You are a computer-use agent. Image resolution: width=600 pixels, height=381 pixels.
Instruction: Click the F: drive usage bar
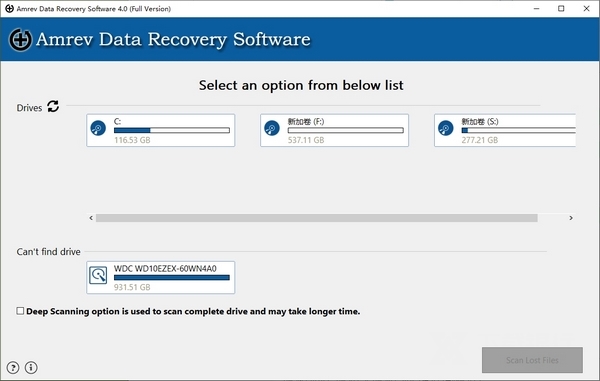pyautogui.click(x=346, y=130)
